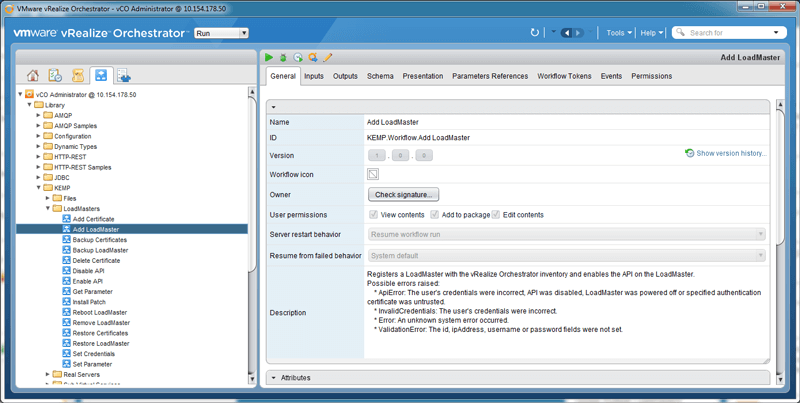The width and height of the screenshot is (800, 403).
Task: Switch to the Inputs tab
Action: (314, 76)
